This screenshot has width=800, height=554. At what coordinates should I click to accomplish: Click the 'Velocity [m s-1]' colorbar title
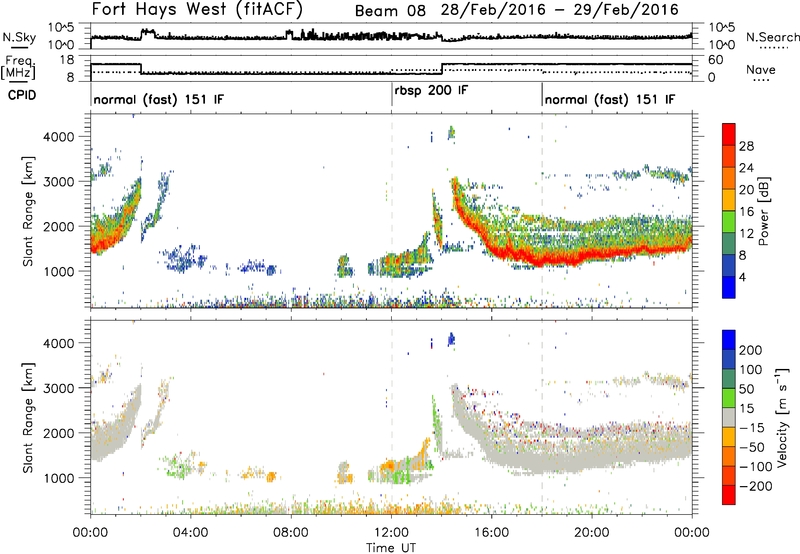coord(782,418)
